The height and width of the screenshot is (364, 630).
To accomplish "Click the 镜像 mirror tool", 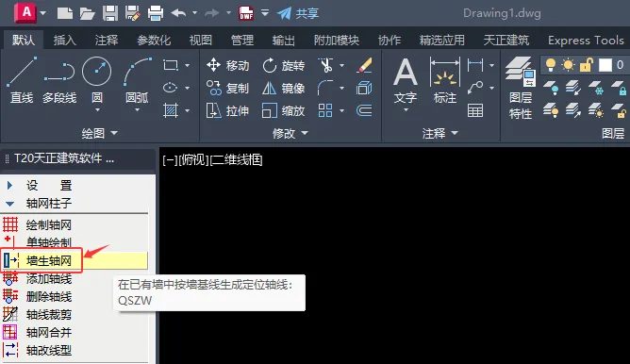I will pyautogui.click(x=283, y=88).
